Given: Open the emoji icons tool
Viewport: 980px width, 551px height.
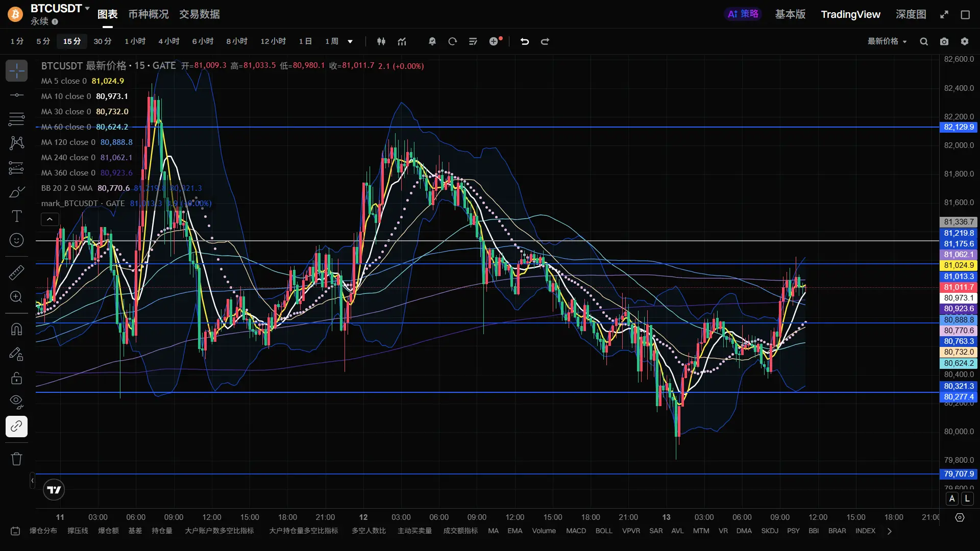Looking at the screenshot, I should pyautogui.click(x=16, y=240).
